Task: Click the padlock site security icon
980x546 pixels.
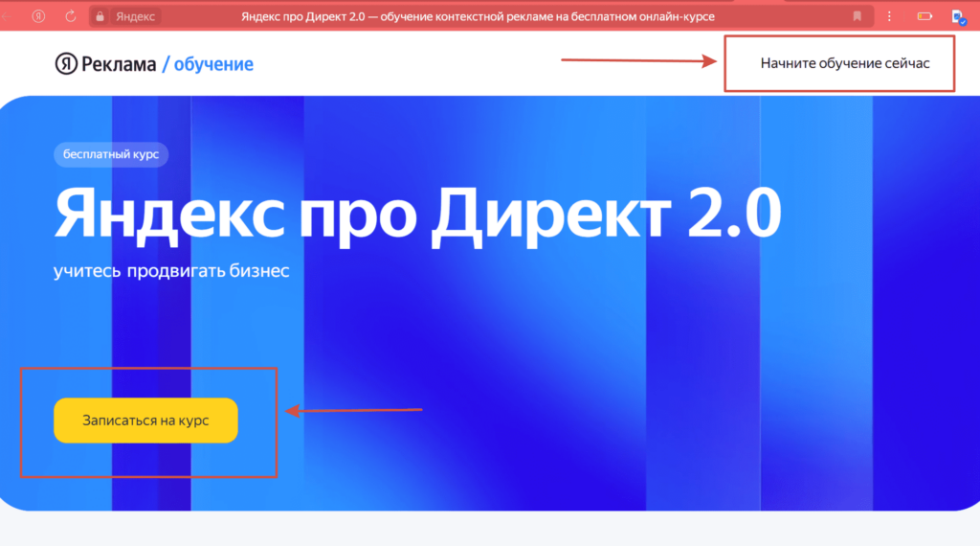Action: [100, 16]
